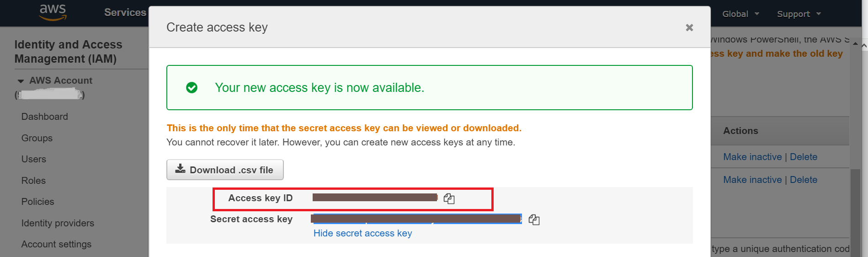Select Policies in the sidebar

point(37,202)
